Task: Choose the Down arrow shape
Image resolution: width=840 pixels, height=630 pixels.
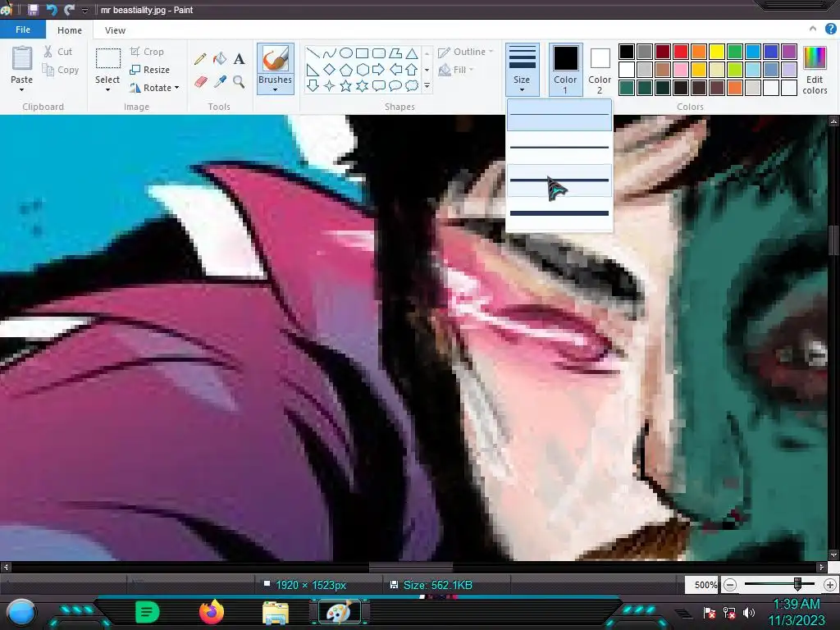Action: tap(313, 85)
